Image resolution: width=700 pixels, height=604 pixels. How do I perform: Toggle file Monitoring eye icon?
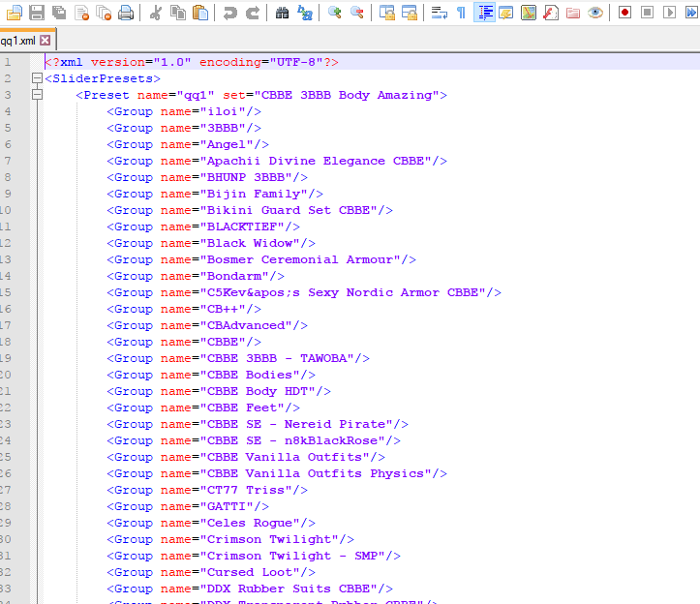595,13
